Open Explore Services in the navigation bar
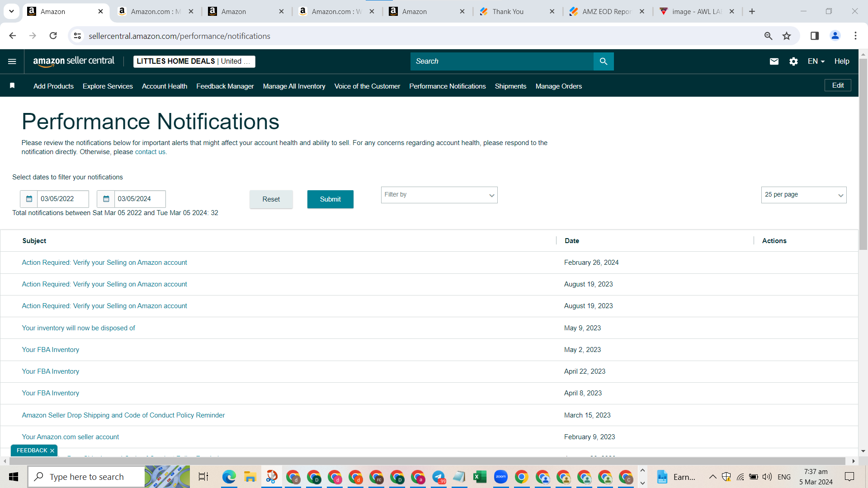Viewport: 868px width, 488px height. (108, 86)
